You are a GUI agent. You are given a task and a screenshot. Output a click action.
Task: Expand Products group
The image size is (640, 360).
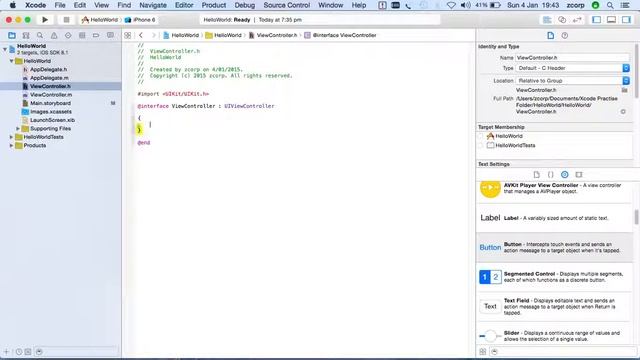point(11,145)
